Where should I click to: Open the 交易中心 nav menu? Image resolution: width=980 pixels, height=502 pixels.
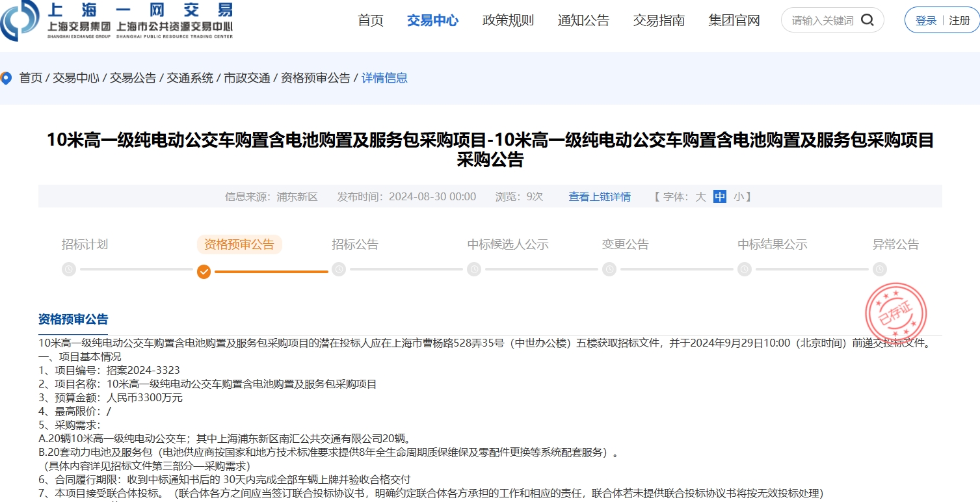[x=432, y=20]
